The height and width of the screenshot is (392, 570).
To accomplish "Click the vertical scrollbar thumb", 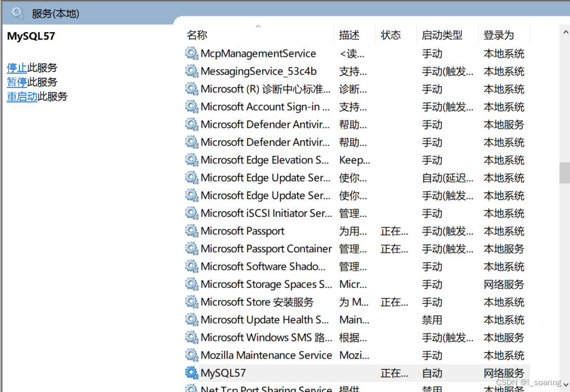I will point(564,173).
